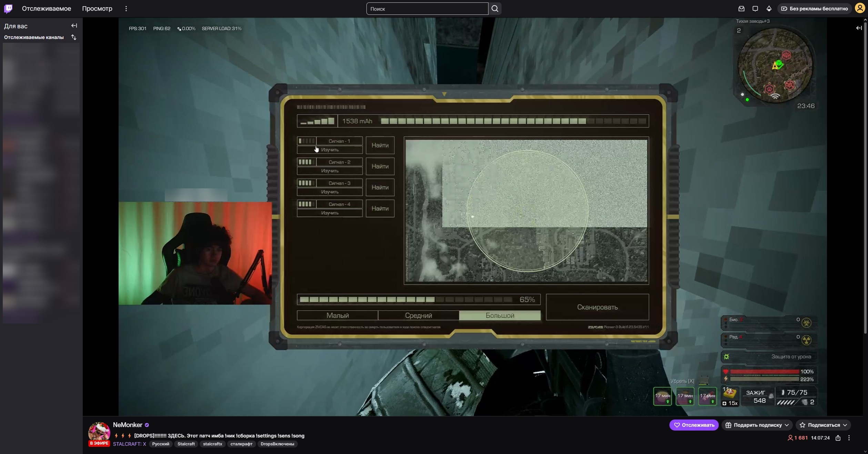
Task: Click the search magnifier button
Action: coord(495,9)
